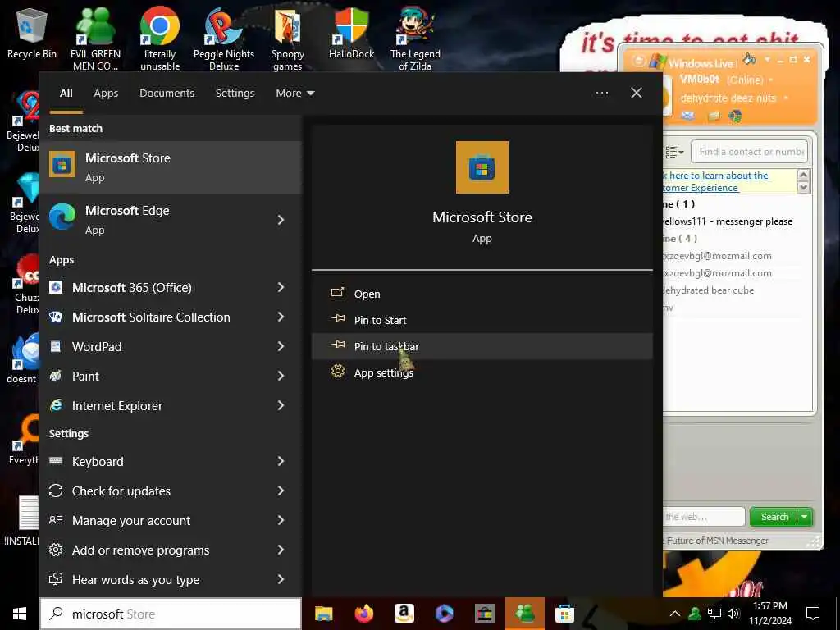Click the green Search button in Messenger

(774, 517)
